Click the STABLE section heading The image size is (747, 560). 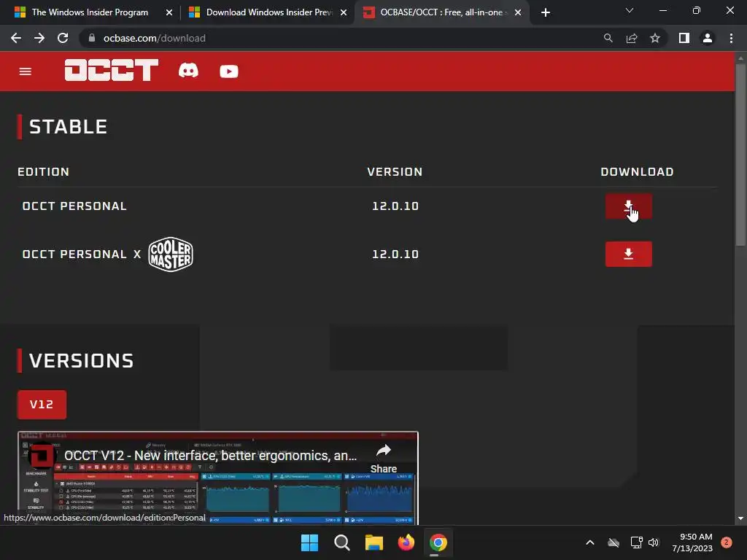point(68,127)
